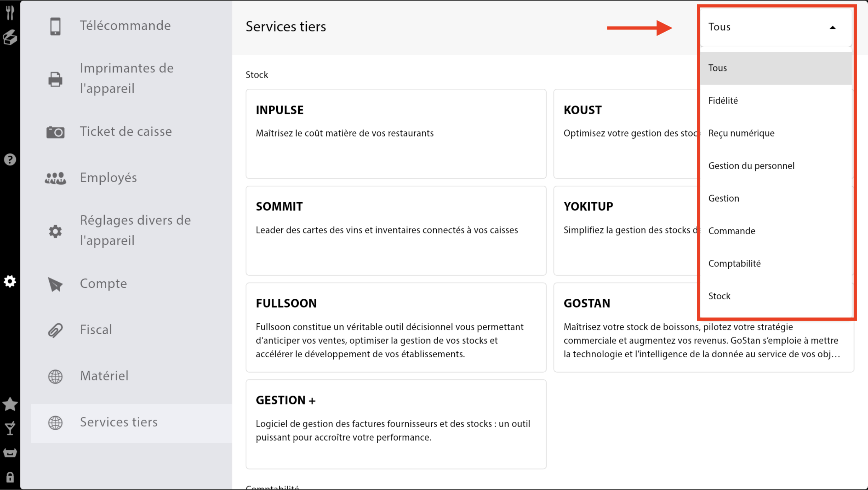Click the fork and knife icon
This screenshot has height=490, width=868.
(10, 12)
